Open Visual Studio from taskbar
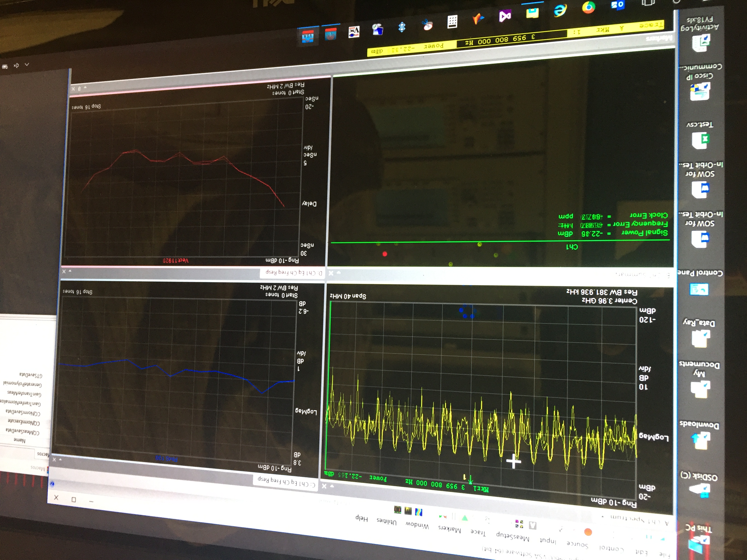 [505, 16]
